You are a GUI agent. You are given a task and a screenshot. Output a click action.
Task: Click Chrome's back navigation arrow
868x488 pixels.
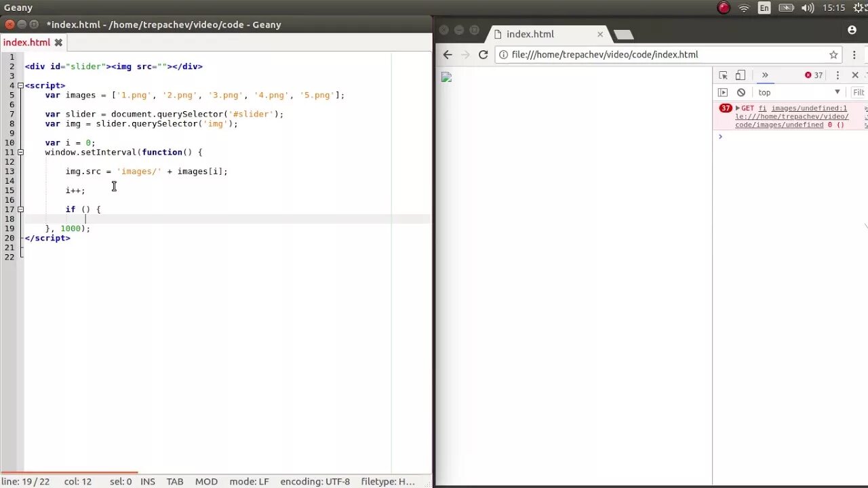pos(448,55)
